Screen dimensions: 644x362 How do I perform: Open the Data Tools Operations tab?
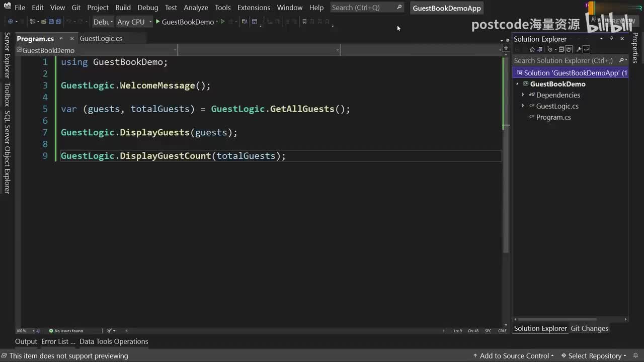click(114, 341)
